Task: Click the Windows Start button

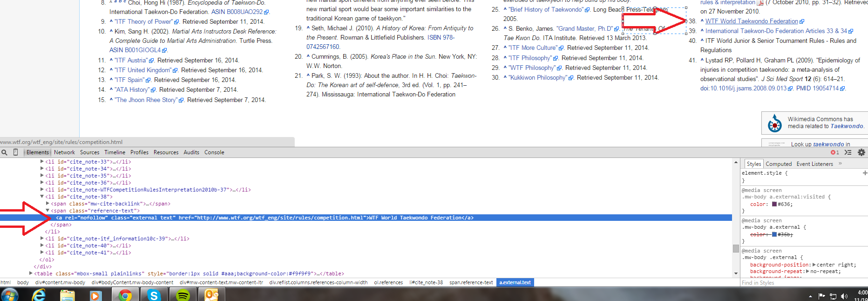Action: pyautogui.click(x=9, y=295)
